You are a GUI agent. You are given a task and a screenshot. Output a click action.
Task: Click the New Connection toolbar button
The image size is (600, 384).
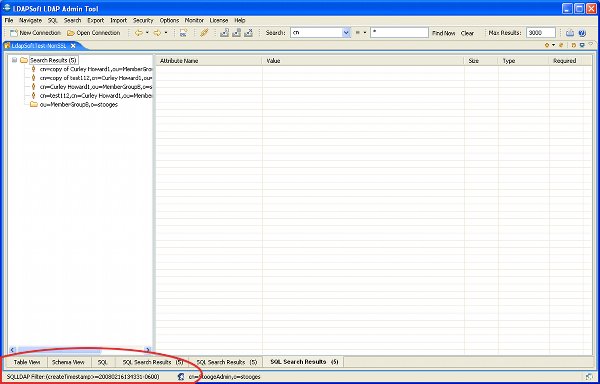pyautogui.click(x=35, y=33)
